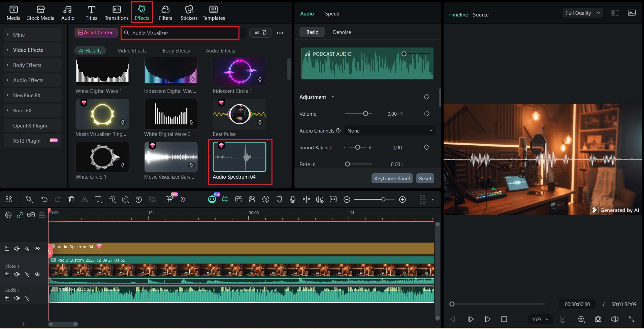Mute the Video 1 track
Screen dimensions: 644x329
pyautogui.click(x=17, y=274)
